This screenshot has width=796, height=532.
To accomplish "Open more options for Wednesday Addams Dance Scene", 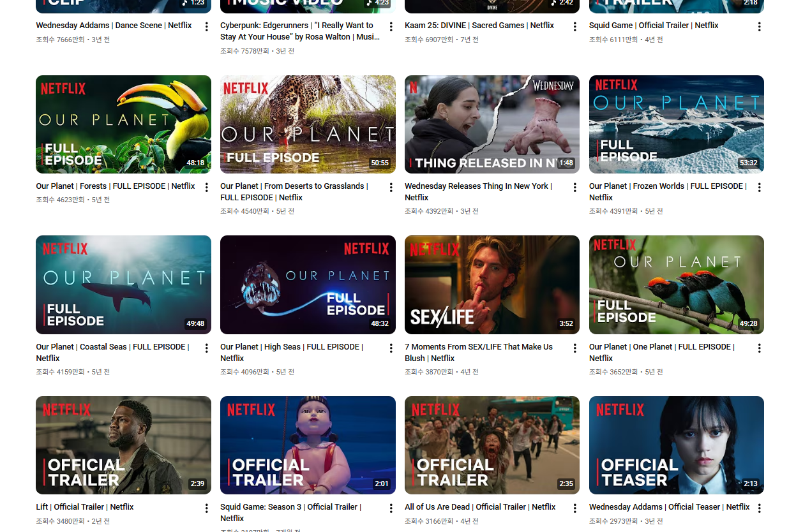I will [206, 27].
